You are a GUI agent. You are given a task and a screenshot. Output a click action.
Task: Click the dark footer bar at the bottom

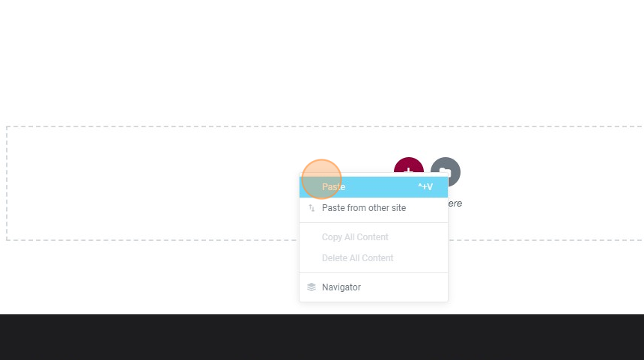point(322,338)
